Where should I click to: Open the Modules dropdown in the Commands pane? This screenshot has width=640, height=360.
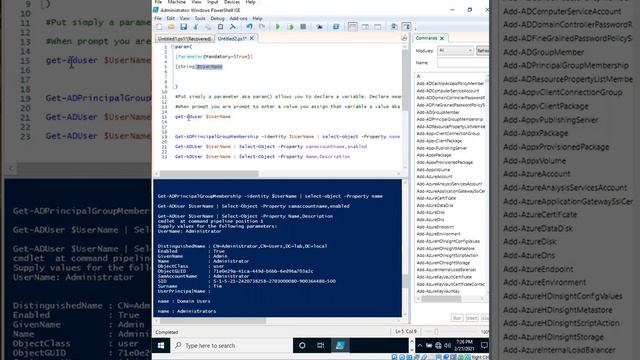tap(455, 51)
